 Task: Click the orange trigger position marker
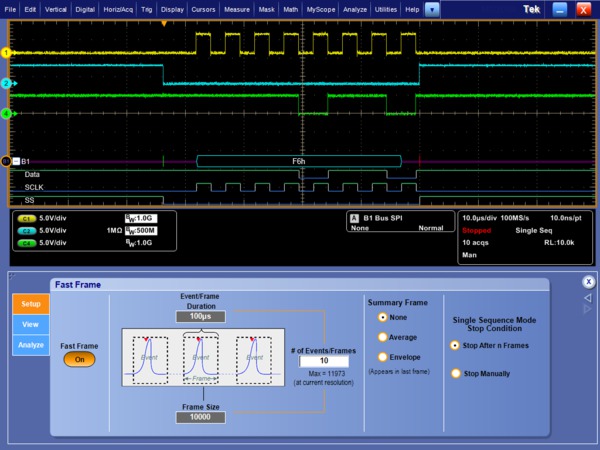[x=164, y=23]
